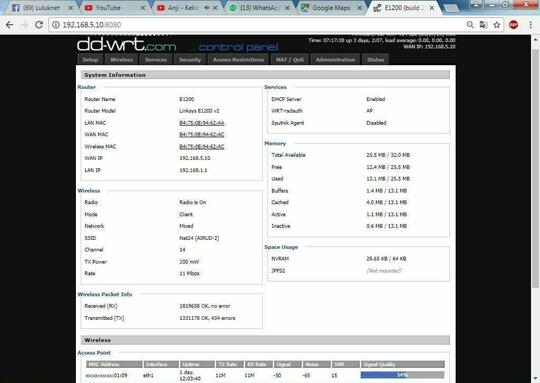Screen dimensions: 540x383
Task: Open the Access Restrictions menu
Action: tap(238, 60)
